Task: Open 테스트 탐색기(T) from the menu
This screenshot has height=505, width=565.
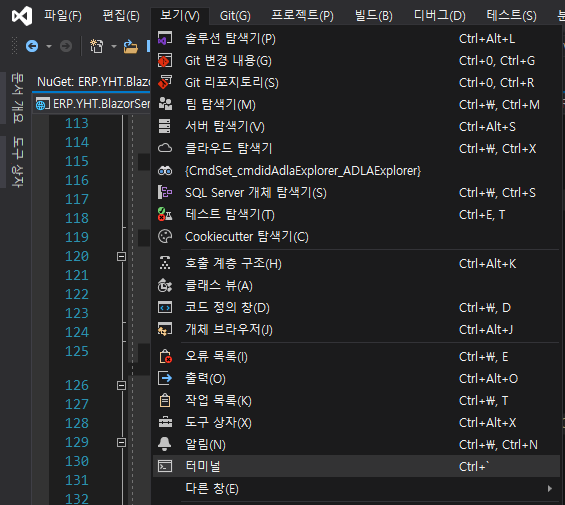Action: pyautogui.click(x=357, y=214)
